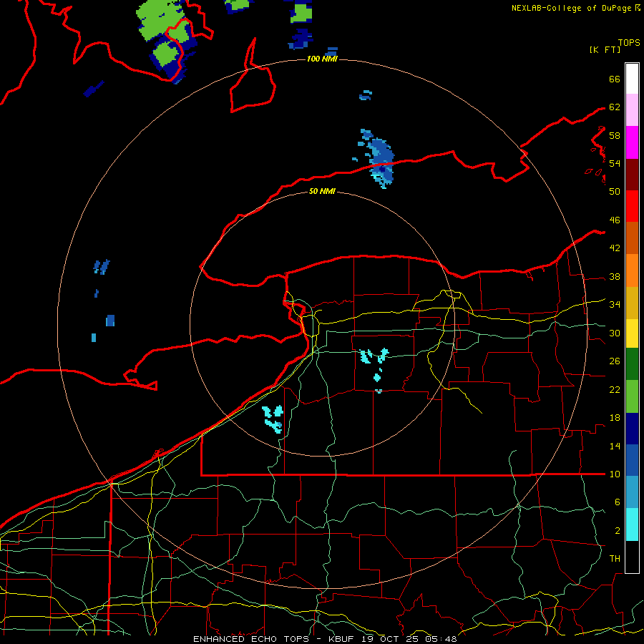Click the 10 value on the legend
The image size is (644, 644).
[615, 474]
